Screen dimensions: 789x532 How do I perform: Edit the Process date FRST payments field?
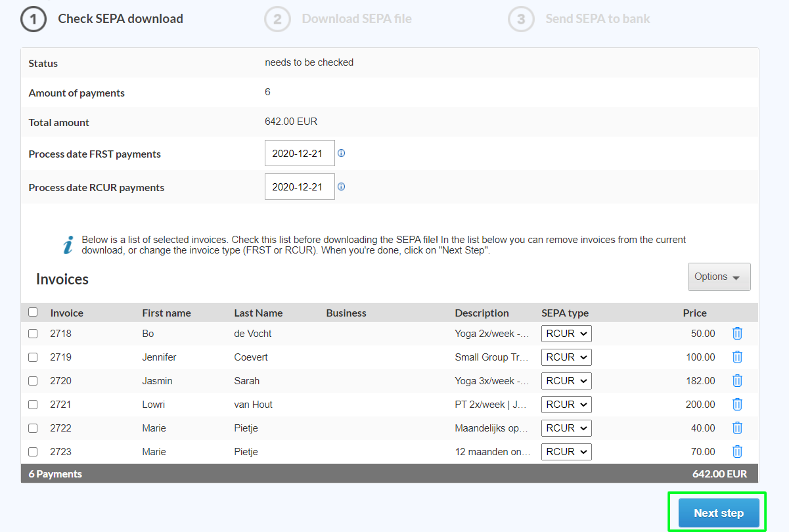pyautogui.click(x=300, y=153)
